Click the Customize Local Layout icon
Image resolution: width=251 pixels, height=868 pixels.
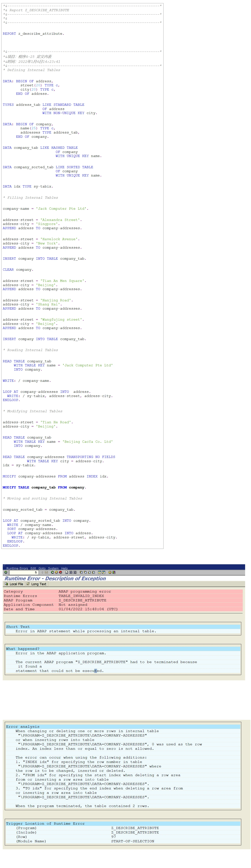pyautogui.click(x=114, y=573)
